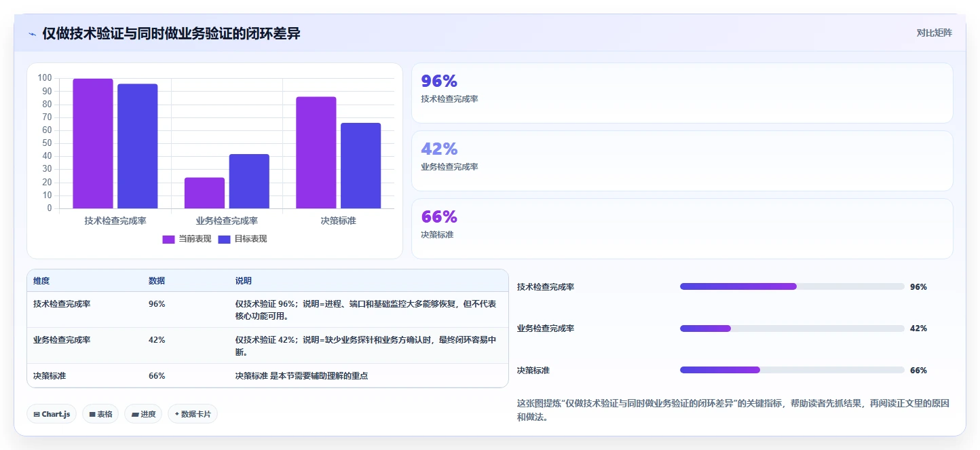Click the 数据卡片 tag chip
The height and width of the screenshot is (450, 980).
(193, 414)
